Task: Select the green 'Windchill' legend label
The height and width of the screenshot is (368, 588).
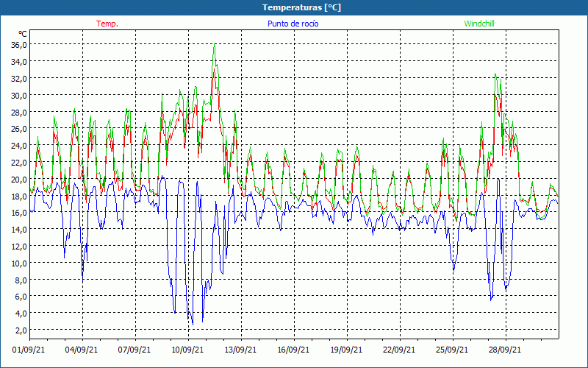Action: tap(479, 24)
